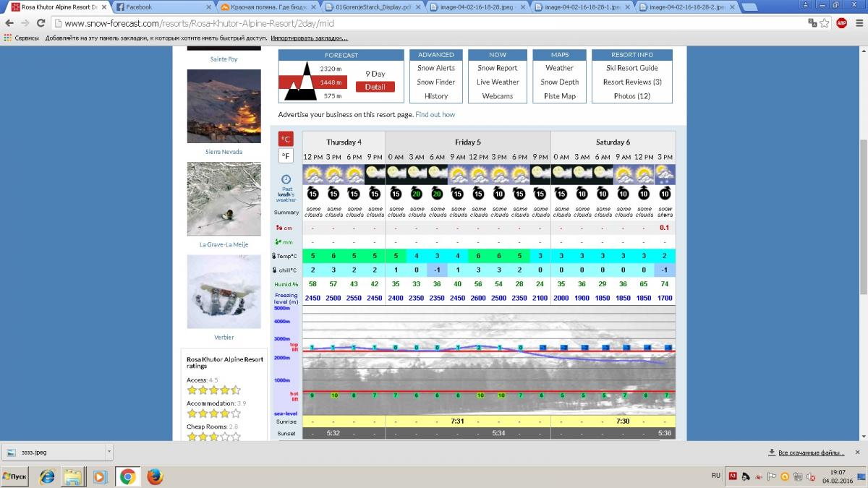Open the Snow Alerts link
This screenshot has width=868, height=488.
click(x=436, y=68)
